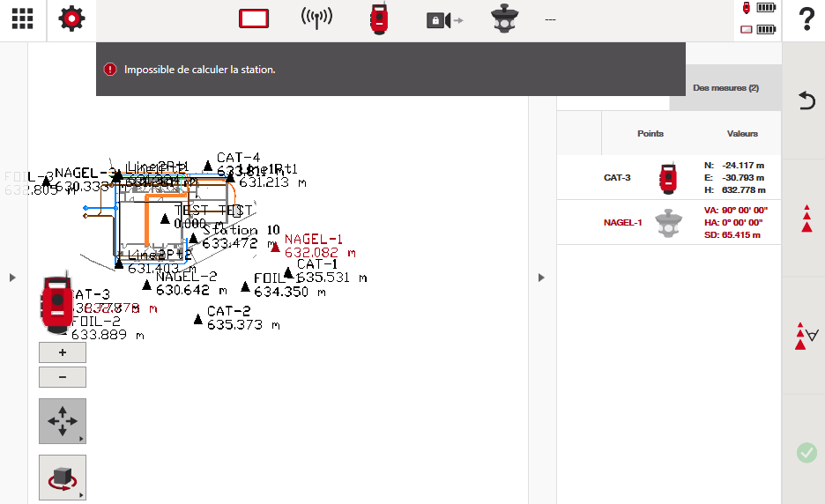The height and width of the screenshot is (504, 825).
Task: Click the red triangles points icon
Action: pos(806,219)
